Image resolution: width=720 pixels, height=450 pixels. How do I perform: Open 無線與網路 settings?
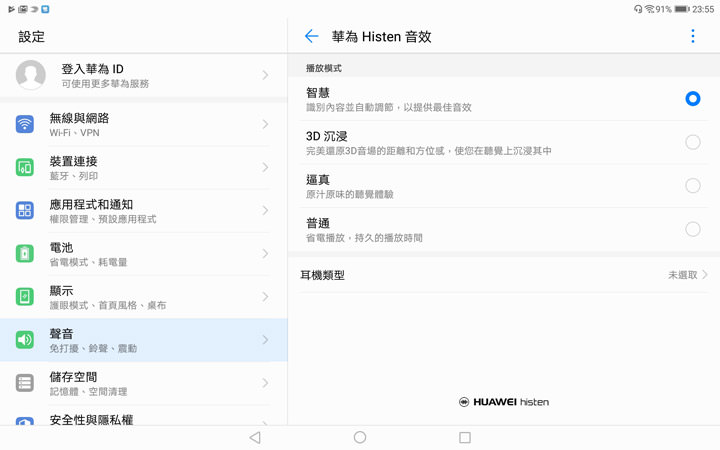point(144,124)
